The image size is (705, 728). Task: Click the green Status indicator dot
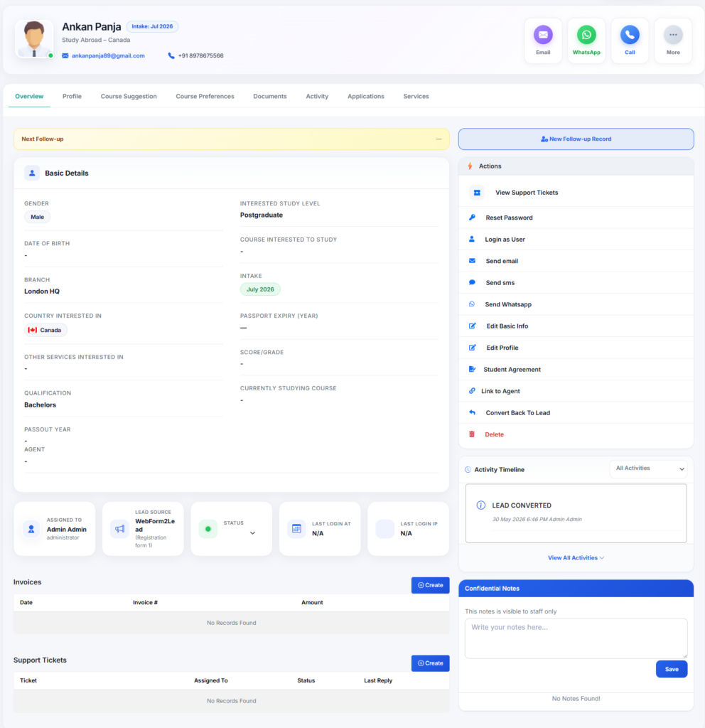208,529
